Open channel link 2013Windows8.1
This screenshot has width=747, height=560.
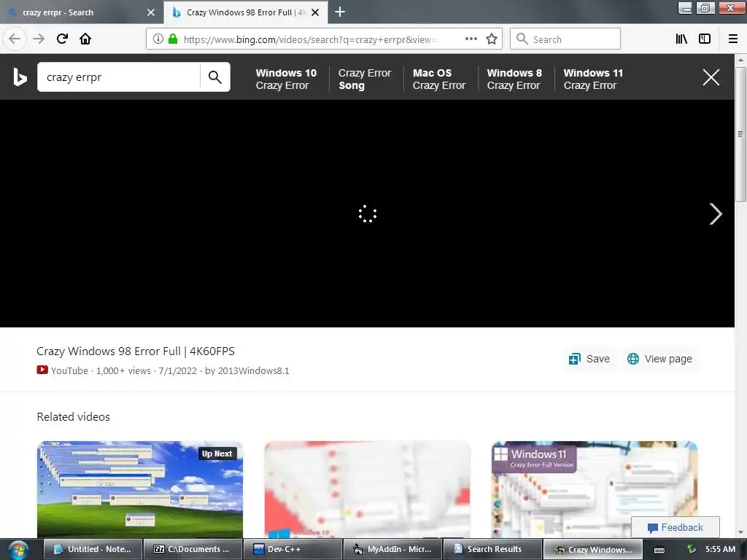click(253, 371)
